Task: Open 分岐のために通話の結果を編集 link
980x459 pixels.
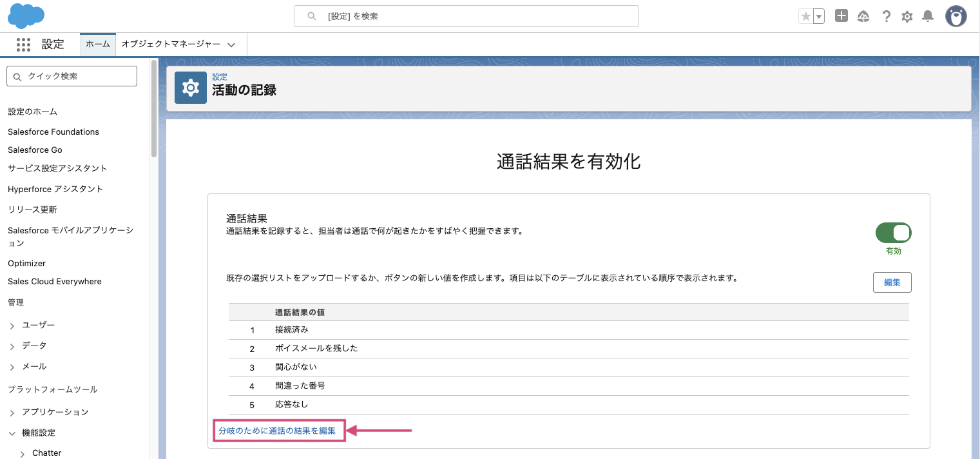Action: [277, 431]
